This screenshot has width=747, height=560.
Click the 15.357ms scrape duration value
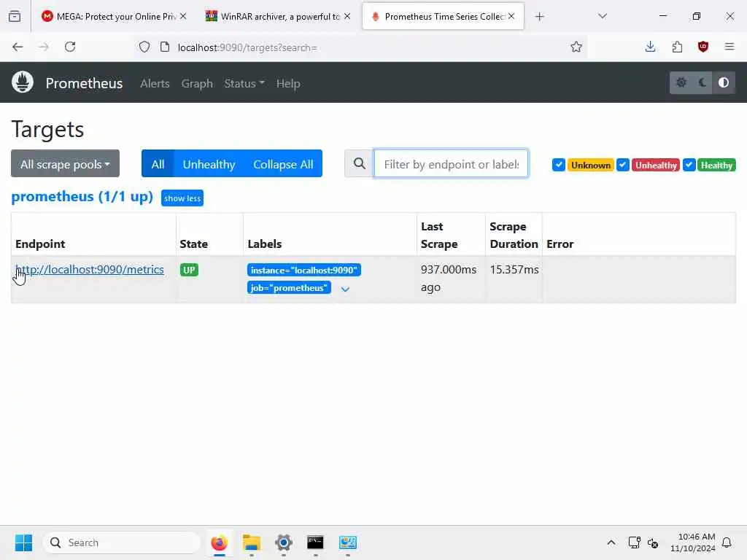point(514,270)
